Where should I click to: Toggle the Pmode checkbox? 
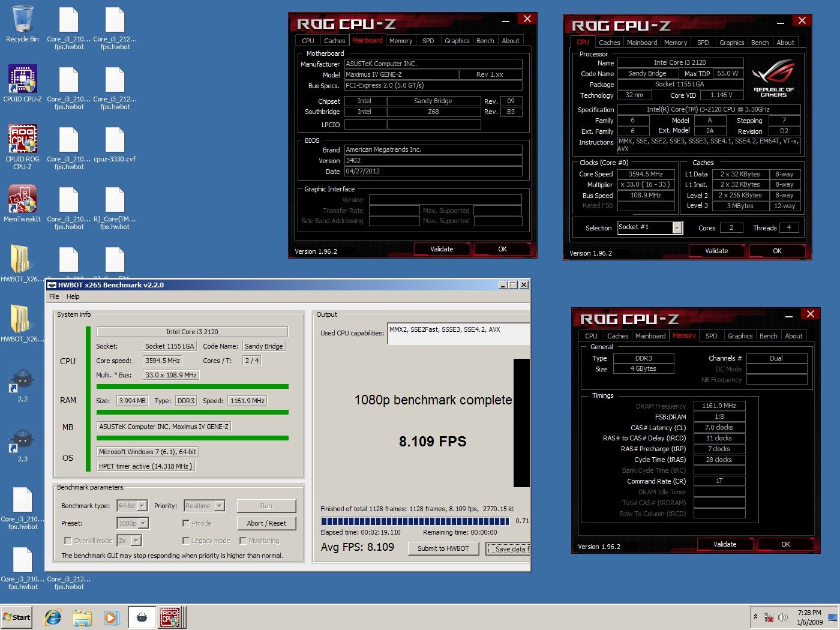(x=186, y=523)
